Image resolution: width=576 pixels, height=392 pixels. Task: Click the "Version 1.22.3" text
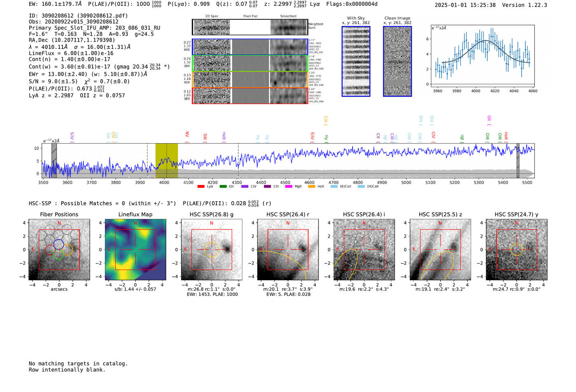click(525, 5)
